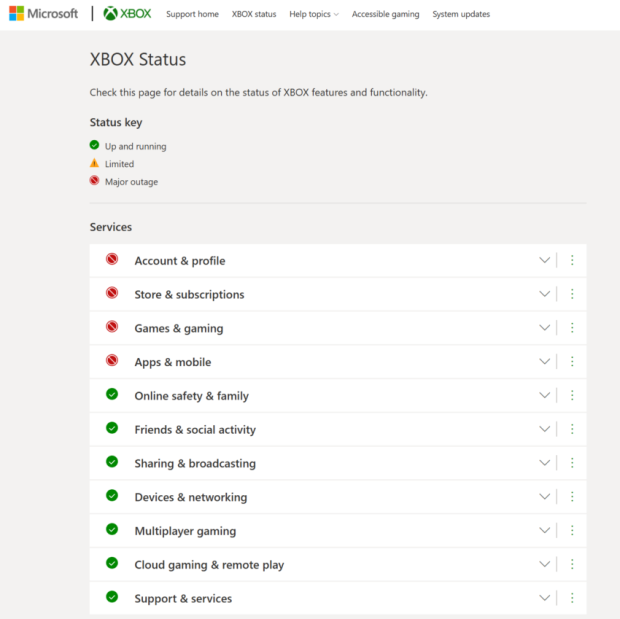The image size is (620, 619).
Task: Open more options for Cloud gaming & remote play
Action: pyautogui.click(x=572, y=564)
